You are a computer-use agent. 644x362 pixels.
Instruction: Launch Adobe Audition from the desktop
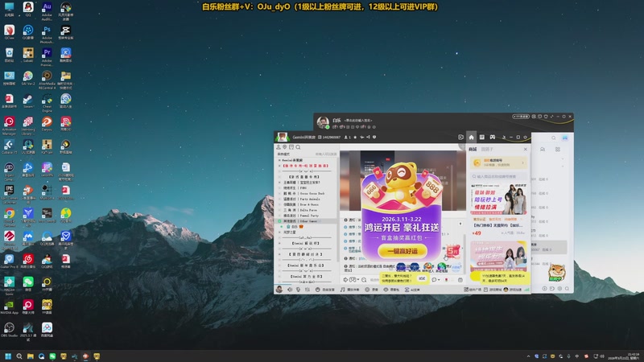pyautogui.click(x=47, y=10)
